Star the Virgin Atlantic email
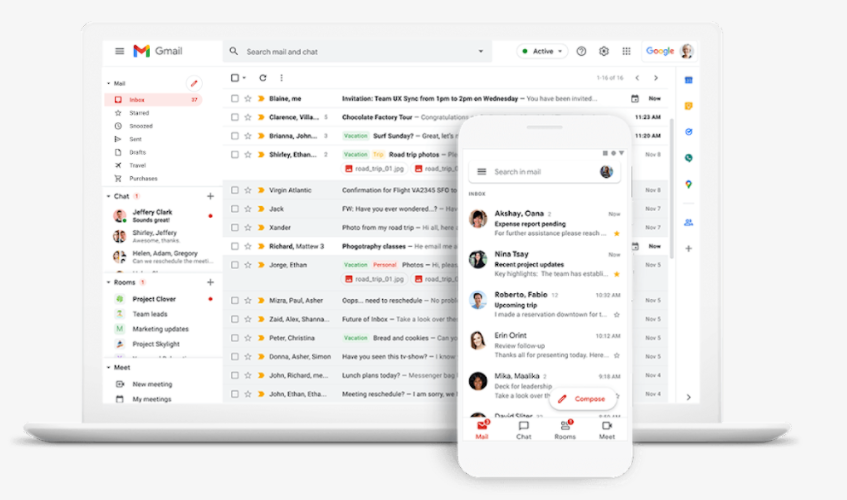The height and width of the screenshot is (500, 847). point(248,190)
